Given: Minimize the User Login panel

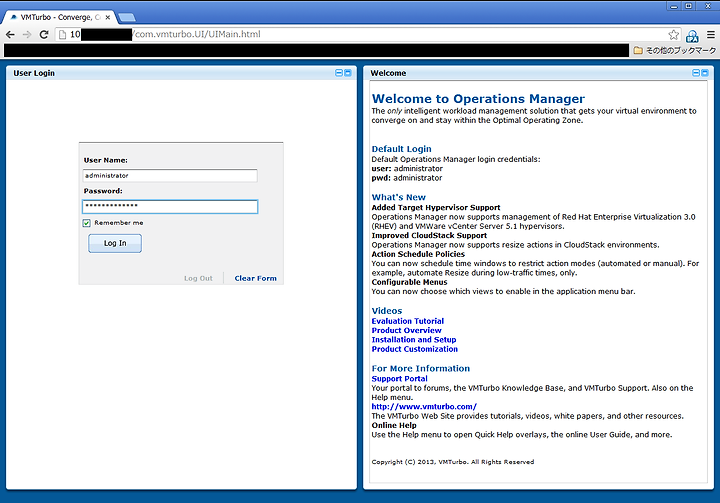Looking at the screenshot, I should point(339,73).
